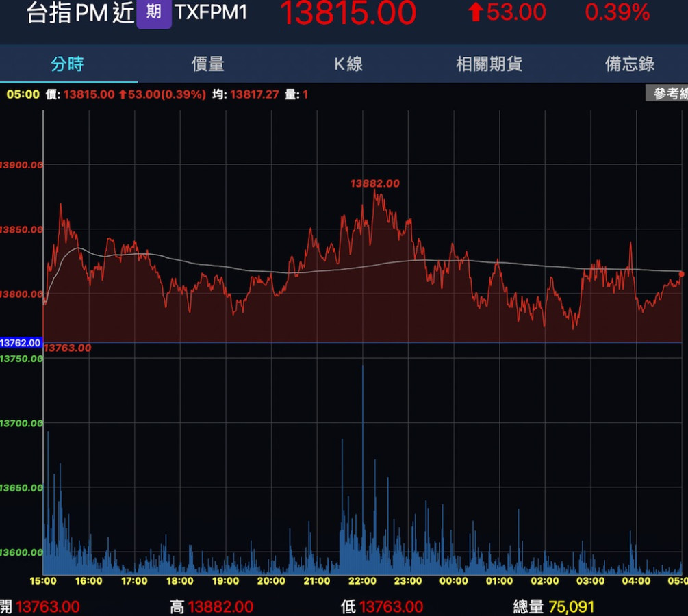Select the blue 13762.00 reference price tag
The height and width of the screenshot is (616, 688).
[x=21, y=343]
